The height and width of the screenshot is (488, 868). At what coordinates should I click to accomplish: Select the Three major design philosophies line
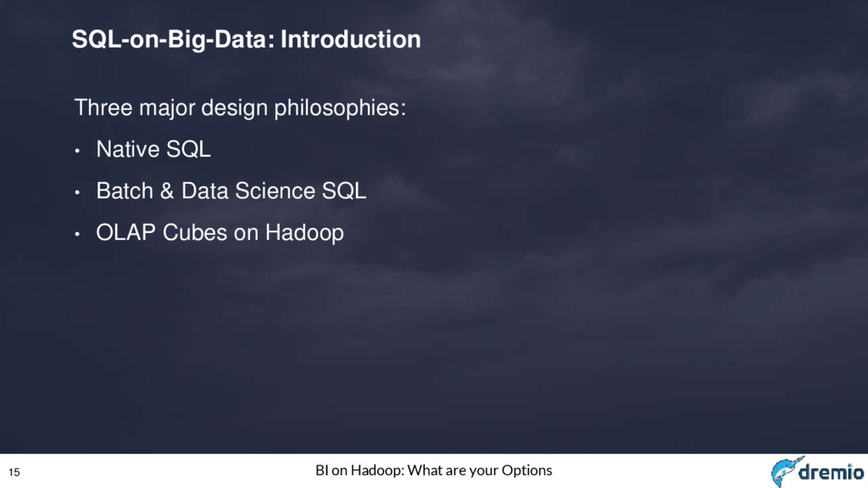tap(240, 108)
